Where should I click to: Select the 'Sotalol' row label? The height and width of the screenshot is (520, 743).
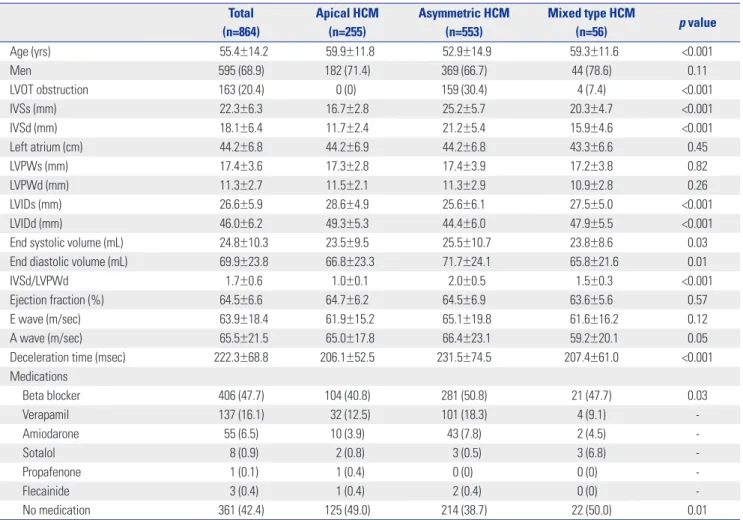click(38, 453)
